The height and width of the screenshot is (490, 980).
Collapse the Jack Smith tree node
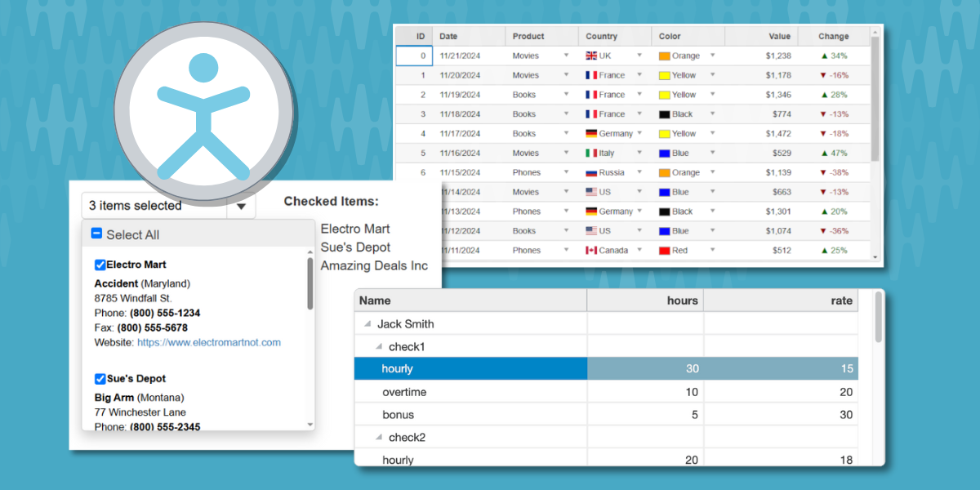point(367,324)
